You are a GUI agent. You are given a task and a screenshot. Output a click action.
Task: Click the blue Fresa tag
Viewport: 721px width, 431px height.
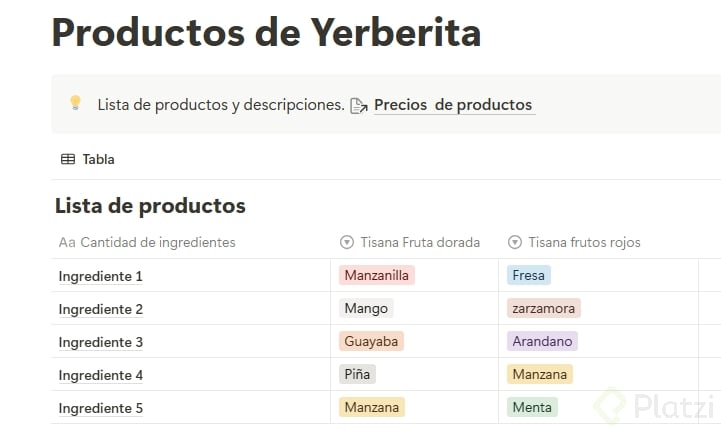[x=528, y=275]
